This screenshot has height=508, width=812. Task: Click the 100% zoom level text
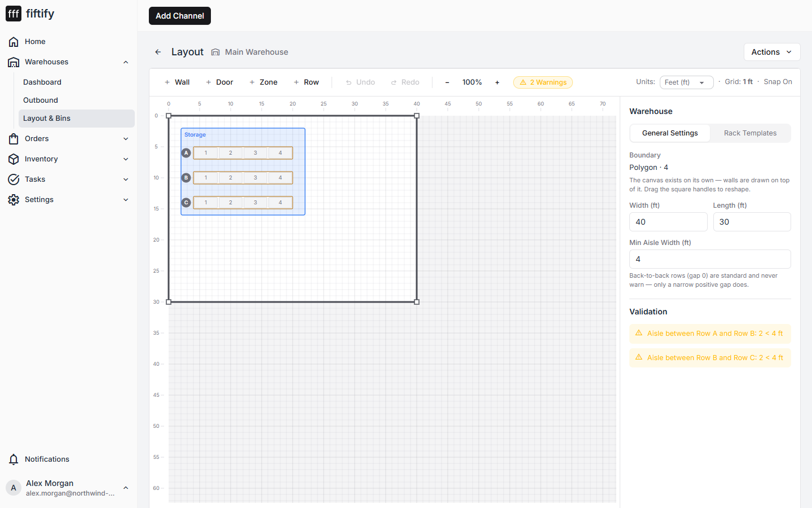pos(472,82)
